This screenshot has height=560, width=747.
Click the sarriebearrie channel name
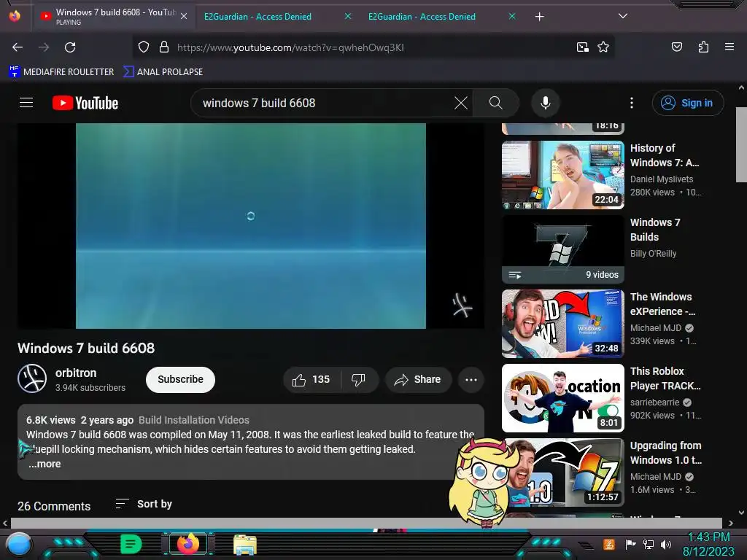point(654,402)
